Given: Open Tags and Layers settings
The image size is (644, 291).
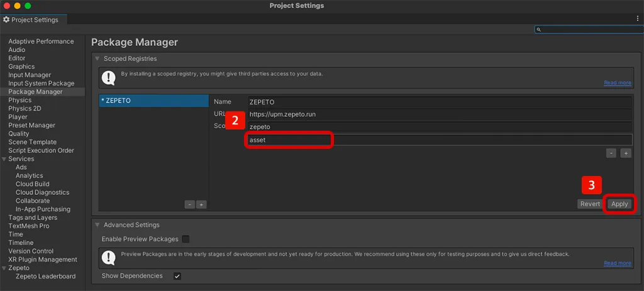Looking at the screenshot, I should pyautogui.click(x=33, y=217).
